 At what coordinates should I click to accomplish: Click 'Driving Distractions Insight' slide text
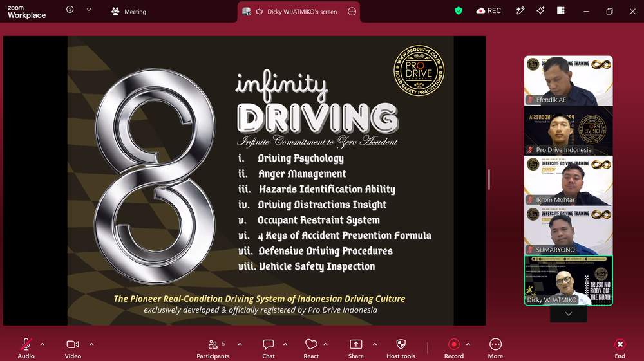pyautogui.click(x=322, y=205)
